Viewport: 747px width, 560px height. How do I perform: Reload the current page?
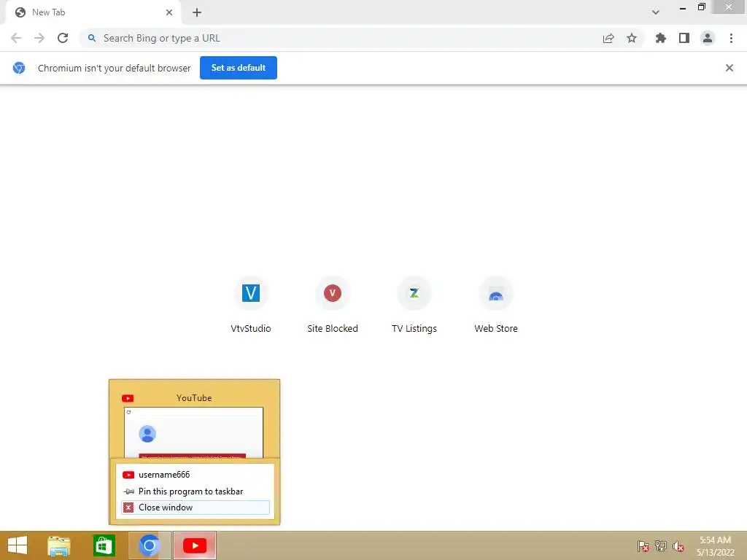63,38
